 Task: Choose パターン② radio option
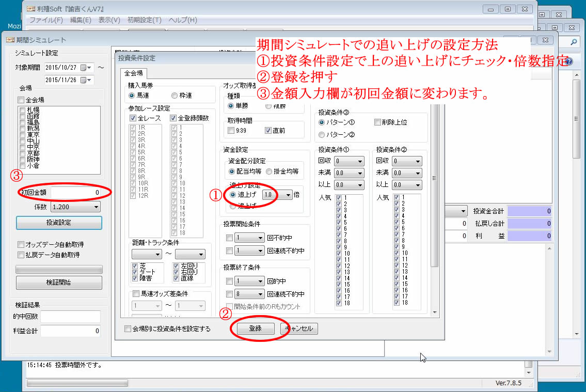[322, 135]
